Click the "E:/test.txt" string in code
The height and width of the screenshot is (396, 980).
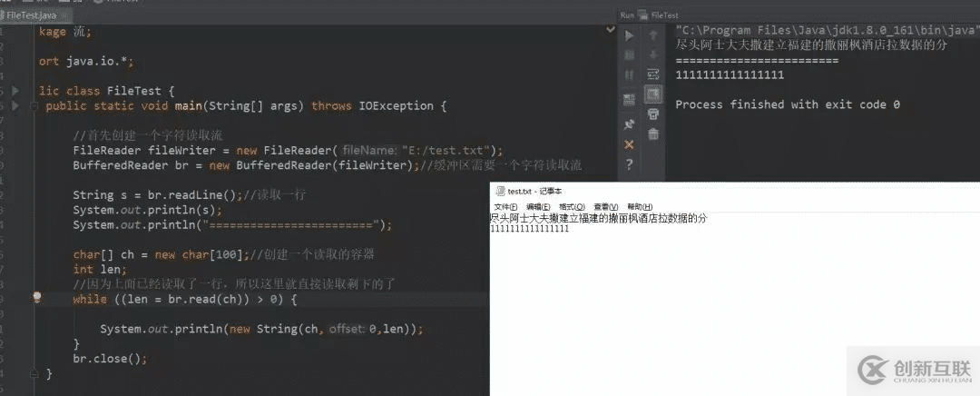point(446,150)
